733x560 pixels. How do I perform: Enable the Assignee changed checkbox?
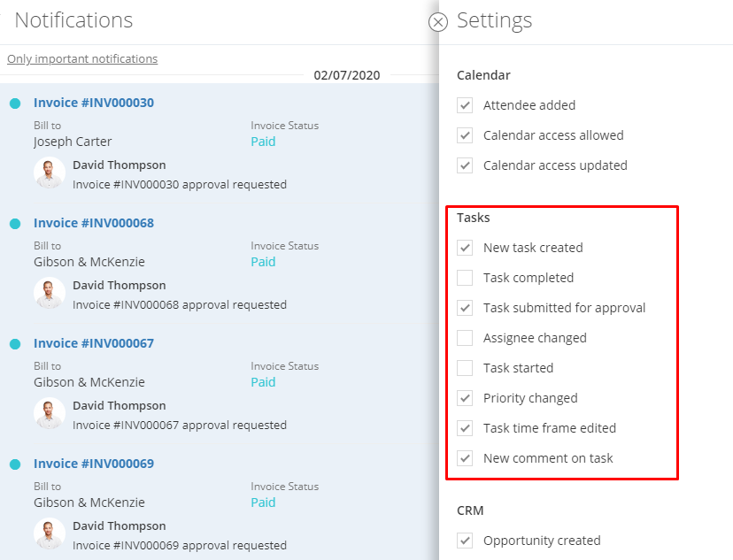click(465, 338)
